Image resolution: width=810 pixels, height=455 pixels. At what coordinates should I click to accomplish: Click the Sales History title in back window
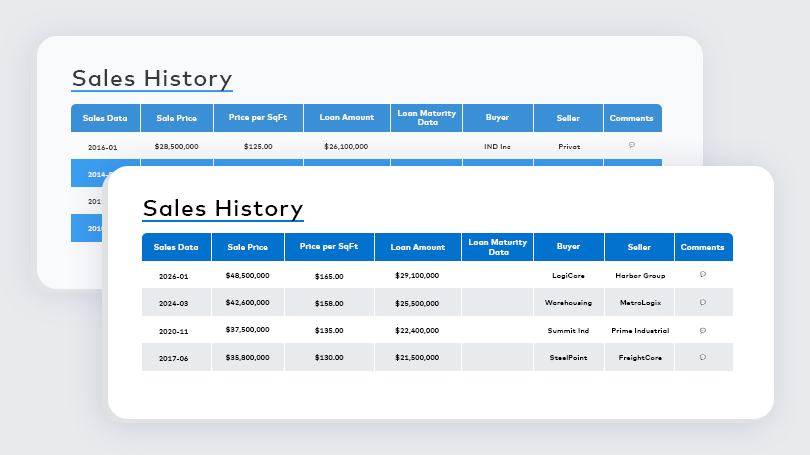pos(152,79)
